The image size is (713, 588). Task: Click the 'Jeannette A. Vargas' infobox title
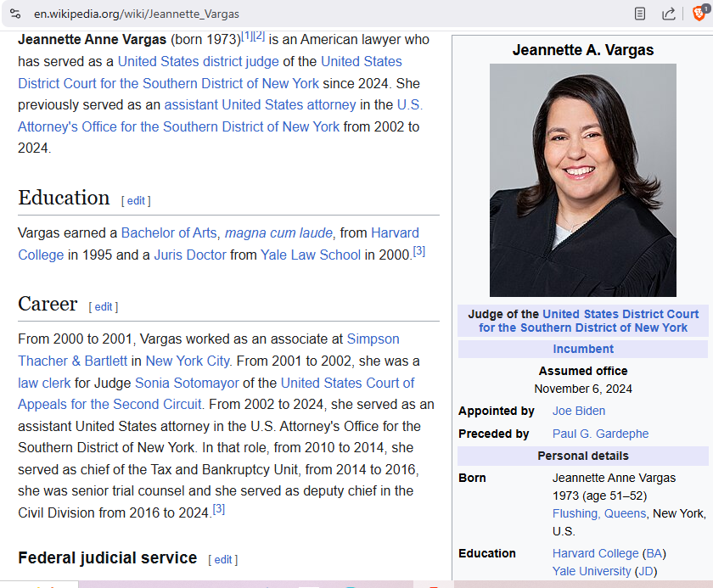[x=583, y=50]
